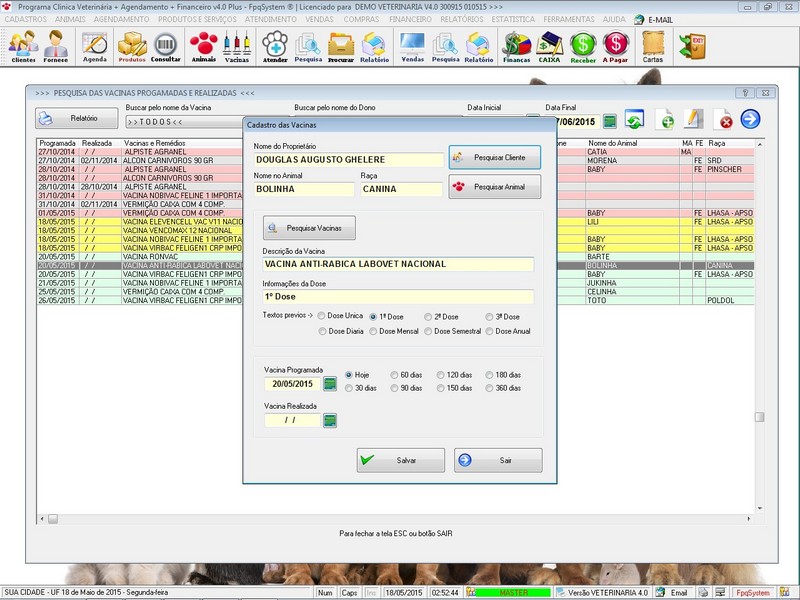Screen dimensions: 800x600
Task: Click the Receber green dollar icon
Action: point(583,46)
